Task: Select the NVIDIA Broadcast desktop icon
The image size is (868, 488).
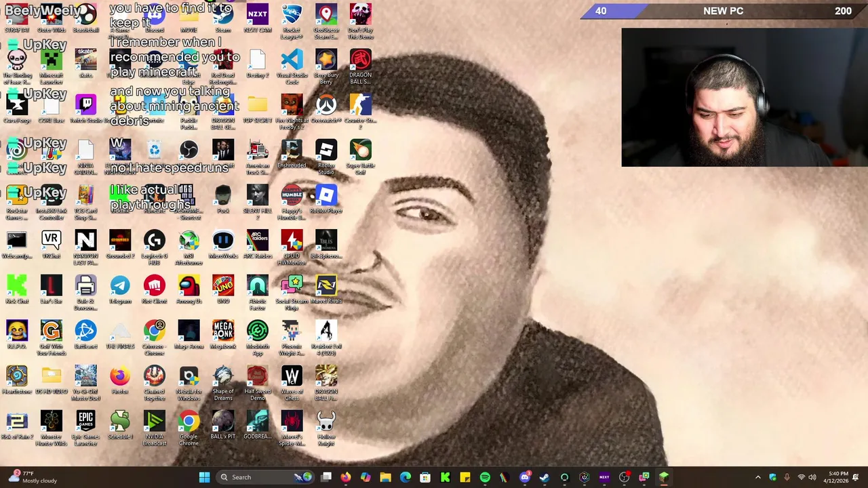Action: pyautogui.click(x=154, y=428)
